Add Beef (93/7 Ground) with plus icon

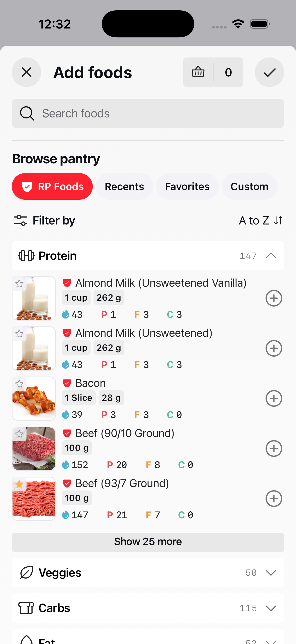pos(274,499)
